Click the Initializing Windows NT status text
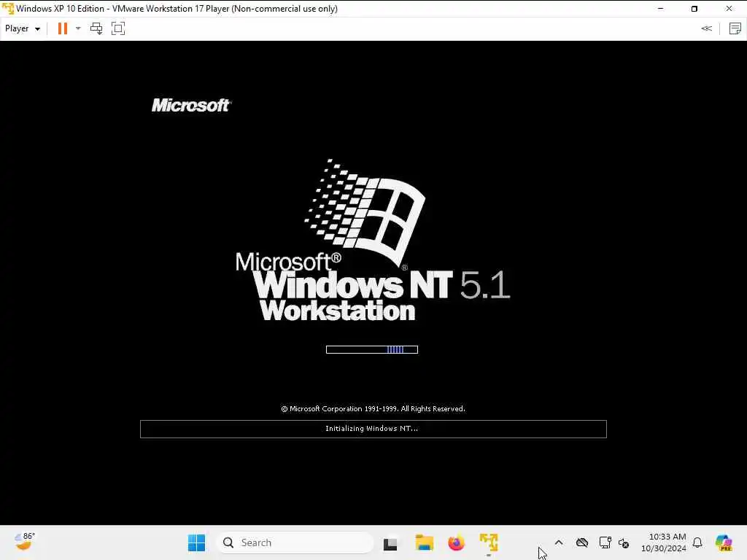Image resolution: width=747 pixels, height=560 pixels. (371, 429)
